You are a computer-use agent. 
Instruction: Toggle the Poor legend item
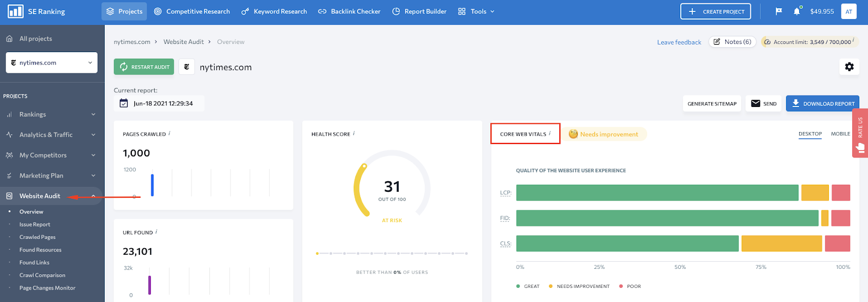tap(630, 286)
